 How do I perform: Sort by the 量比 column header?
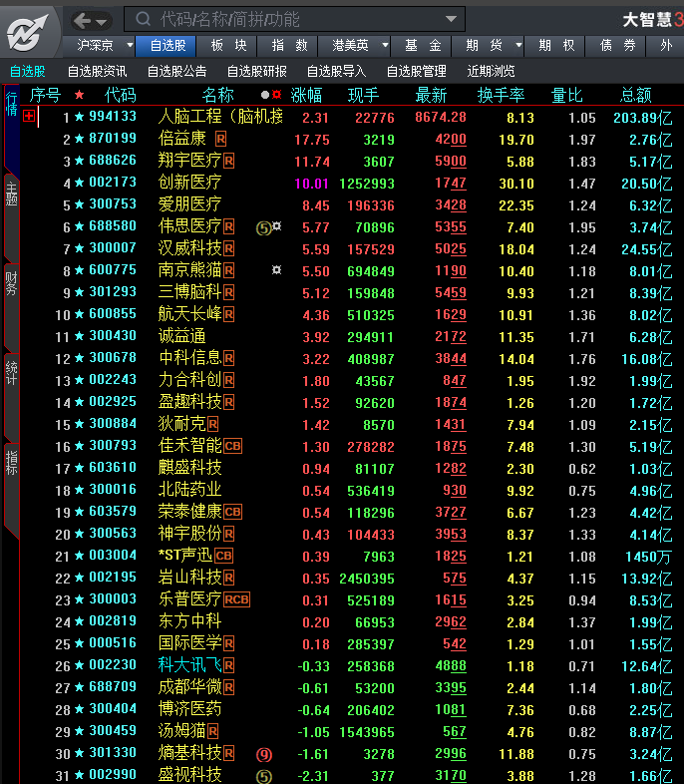click(566, 95)
